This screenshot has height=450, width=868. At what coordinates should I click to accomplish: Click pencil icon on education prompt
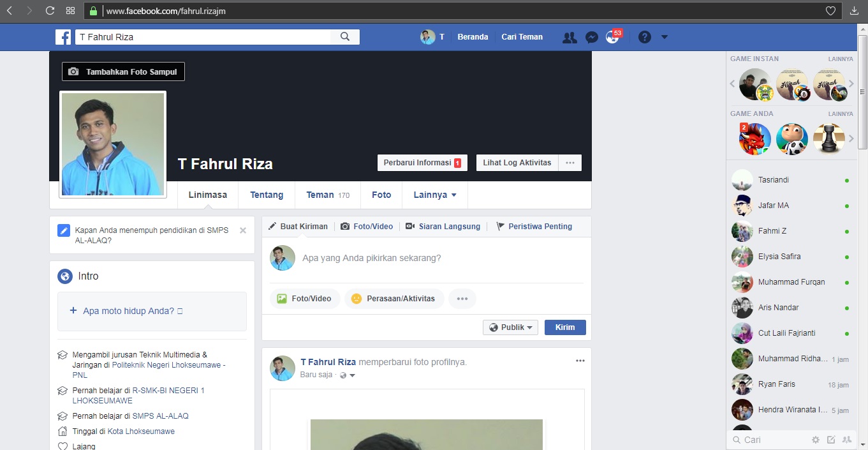[63, 230]
